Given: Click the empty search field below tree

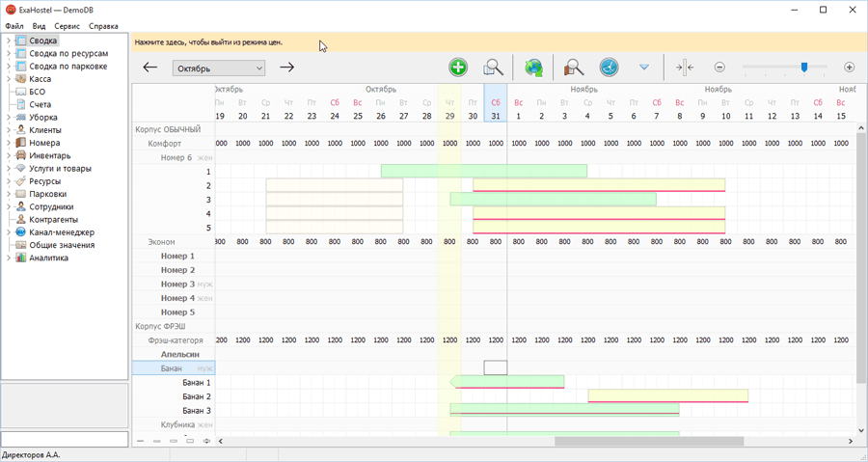Looking at the screenshot, I should pyautogui.click(x=65, y=439).
